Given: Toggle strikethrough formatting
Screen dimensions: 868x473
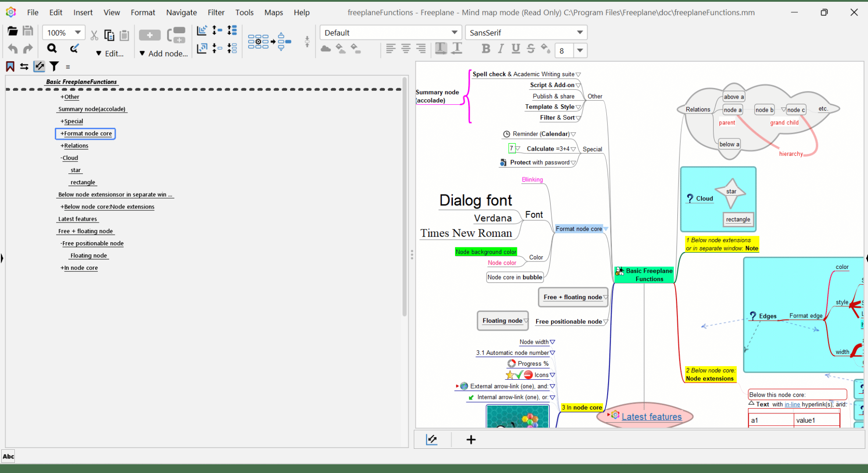Looking at the screenshot, I should 531,49.
